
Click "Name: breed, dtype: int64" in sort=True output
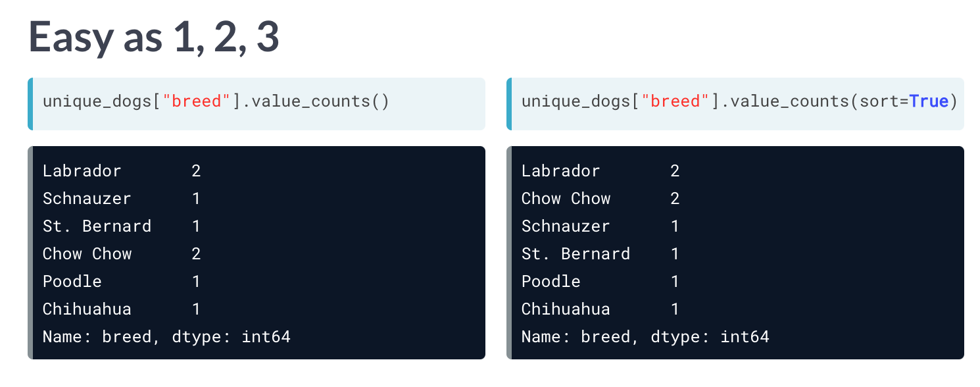pyautogui.click(x=645, y=337)
